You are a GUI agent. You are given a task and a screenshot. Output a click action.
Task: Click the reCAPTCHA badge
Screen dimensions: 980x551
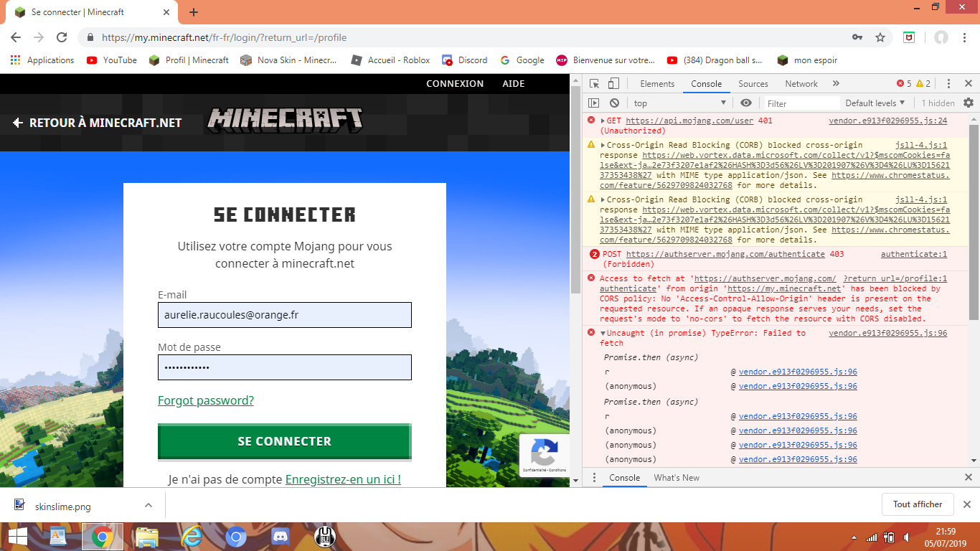(545, 456)
